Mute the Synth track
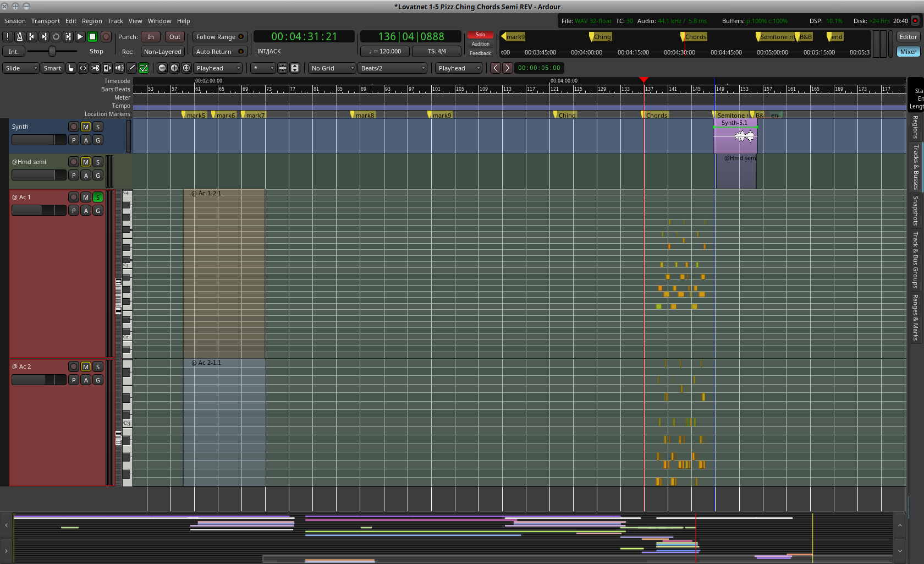The image size is (924, 564). point(86,127)
